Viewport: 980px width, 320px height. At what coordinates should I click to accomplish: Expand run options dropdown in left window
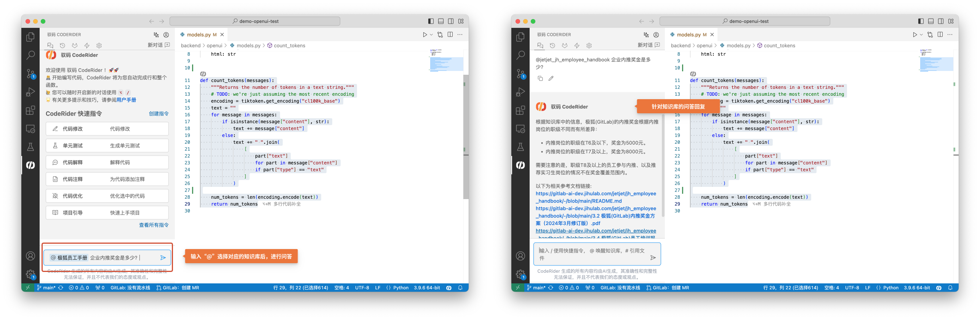click(431, 35)
